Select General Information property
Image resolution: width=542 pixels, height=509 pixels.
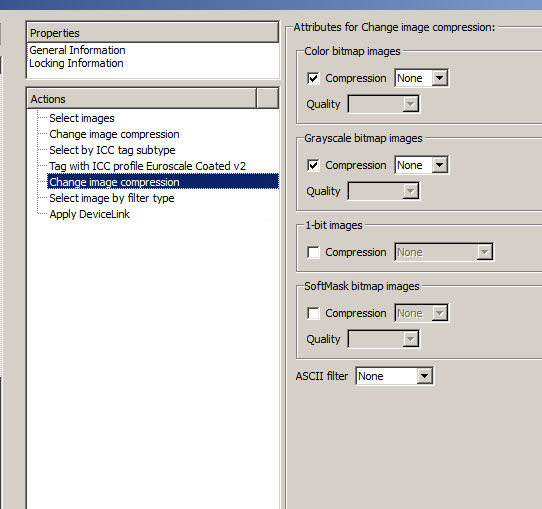pos(77,50)
